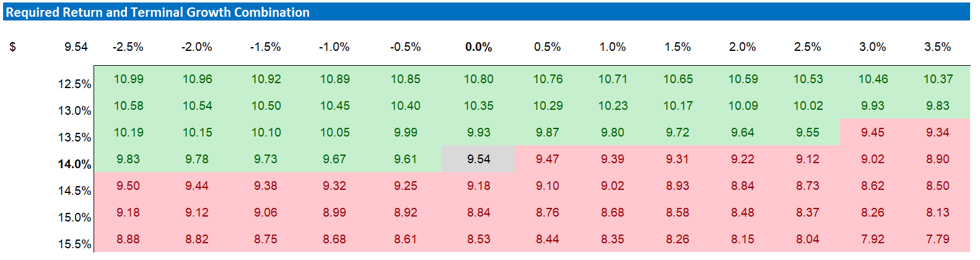980x260 pixels.
Task: Click the cell with value 10.35
Action: click(478, 106)
